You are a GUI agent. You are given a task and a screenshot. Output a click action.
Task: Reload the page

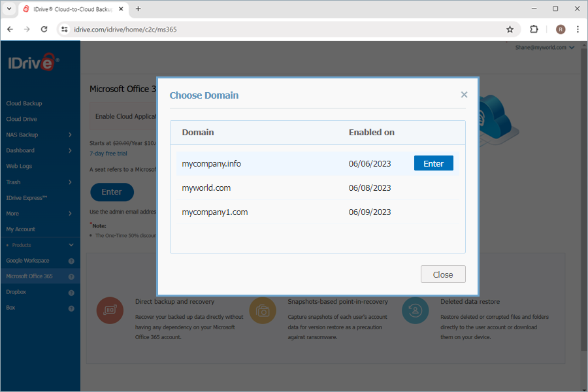[x=44, y=29]
